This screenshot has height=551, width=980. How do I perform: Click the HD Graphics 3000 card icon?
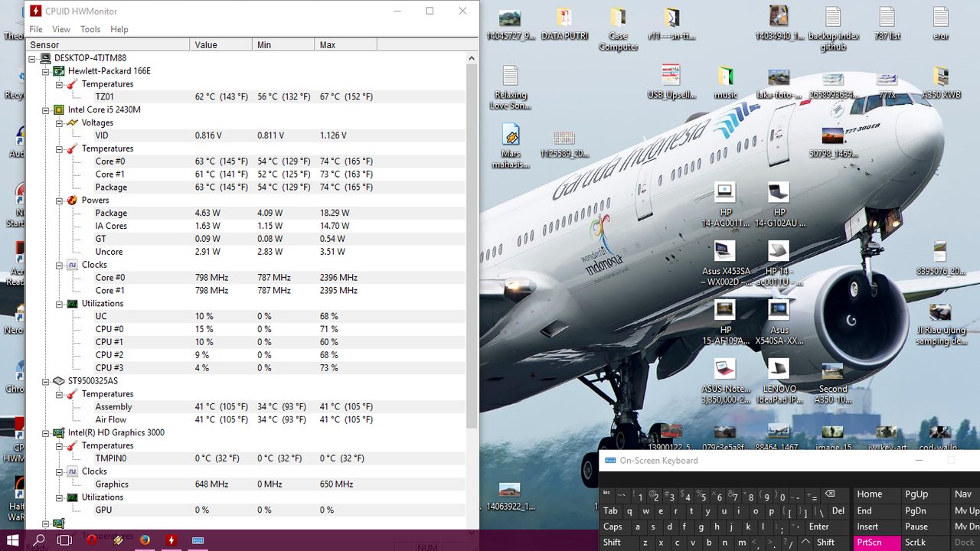pos(59,432)
